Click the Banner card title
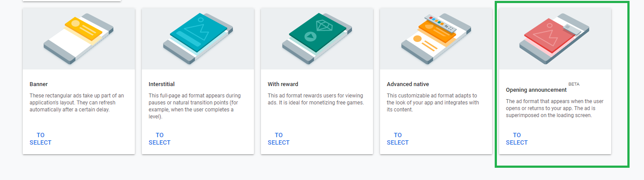The image size is (644, 180). pos(39,84)
